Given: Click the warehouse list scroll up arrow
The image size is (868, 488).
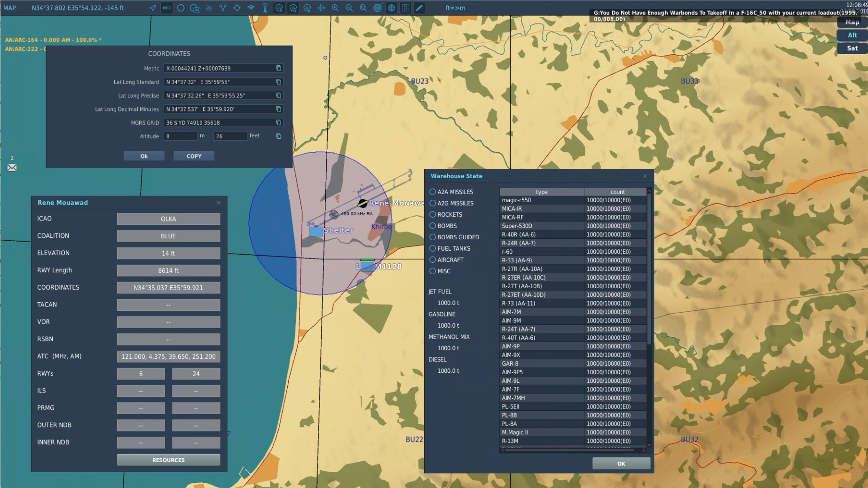Looking at the screenshot, I should point(649,191).
